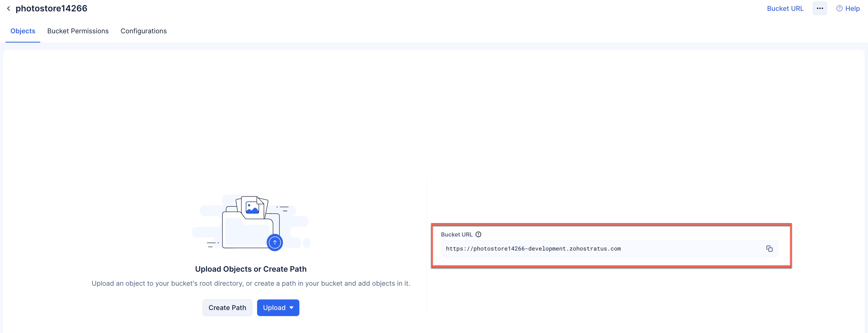This screenshot has width=868, height=333.
Task: Copy the bucket URL with copy icon
Action: [x=769, y=248]
